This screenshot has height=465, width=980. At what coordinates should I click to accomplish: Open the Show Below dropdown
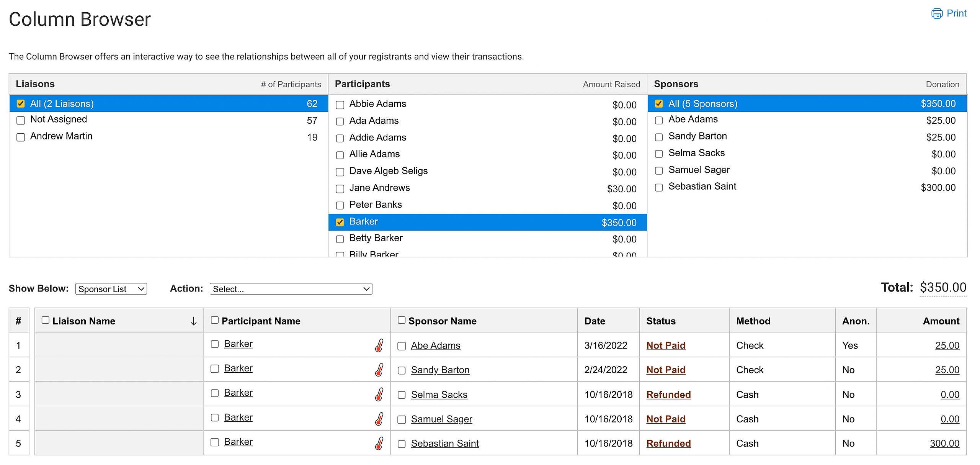tap(111, 289)
